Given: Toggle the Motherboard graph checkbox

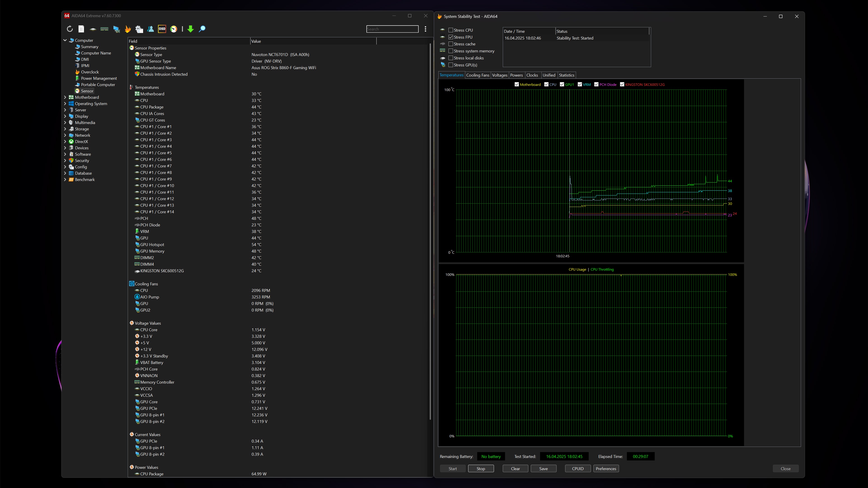Looking at the screenshot, I should click(517, 84).
